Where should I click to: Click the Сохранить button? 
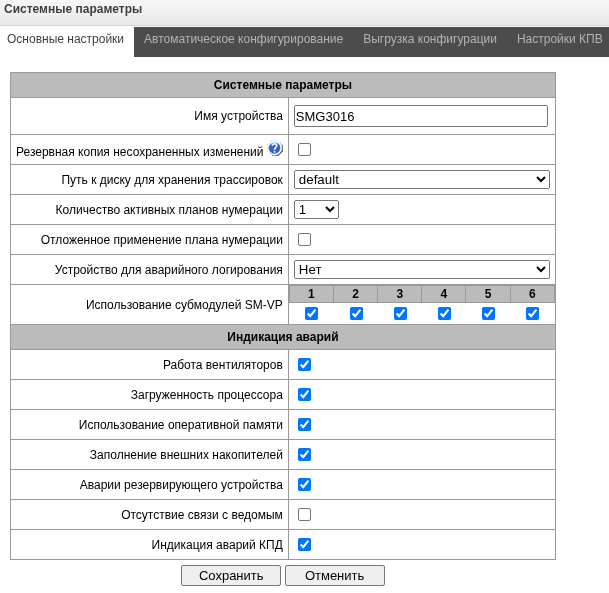coord(231,575)
